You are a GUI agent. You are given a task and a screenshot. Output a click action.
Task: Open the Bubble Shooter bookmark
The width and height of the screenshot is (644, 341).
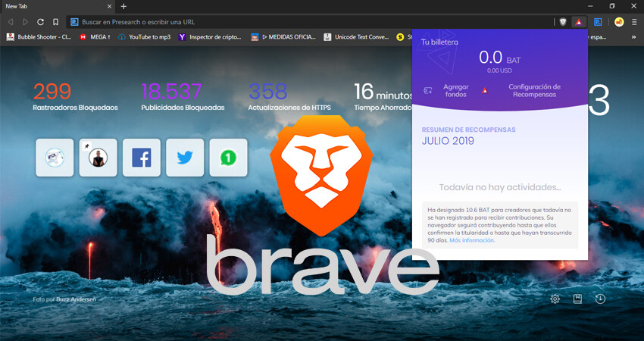[x=39, y=37]
